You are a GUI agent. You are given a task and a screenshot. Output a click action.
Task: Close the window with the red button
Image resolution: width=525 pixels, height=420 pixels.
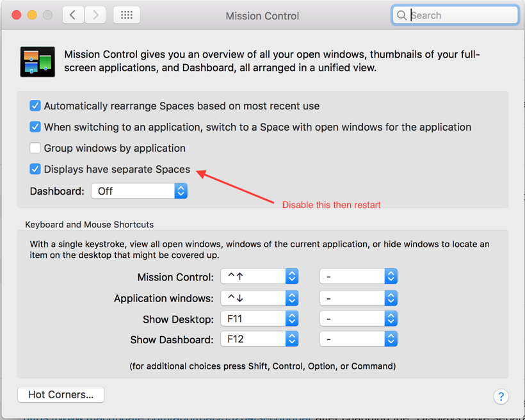tap(17, 15)
